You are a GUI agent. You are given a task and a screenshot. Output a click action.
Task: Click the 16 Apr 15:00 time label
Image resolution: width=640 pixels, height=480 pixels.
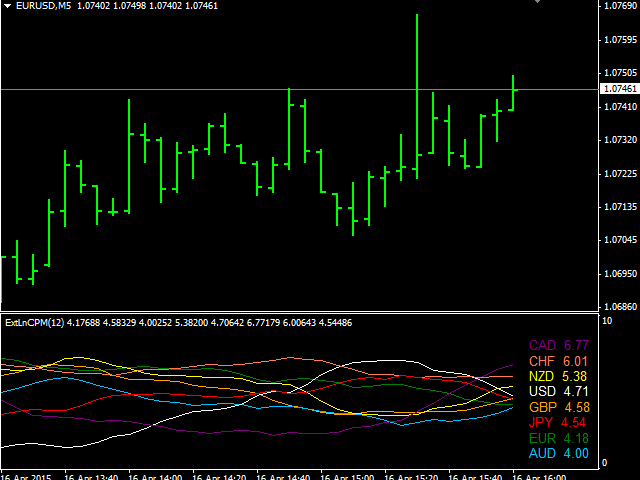coord(351,474)
